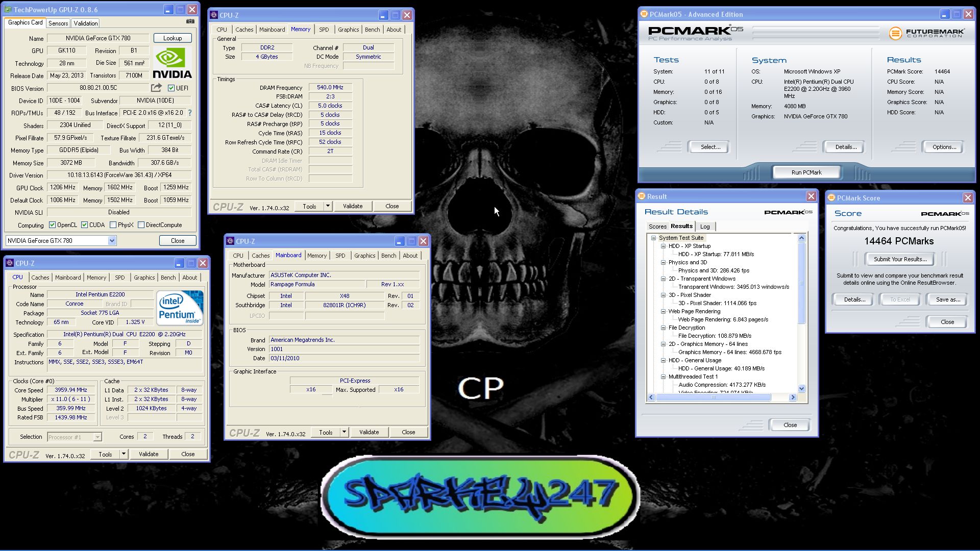Click the CPU-Z Mainboard window title icon

(x=230, y=241)
